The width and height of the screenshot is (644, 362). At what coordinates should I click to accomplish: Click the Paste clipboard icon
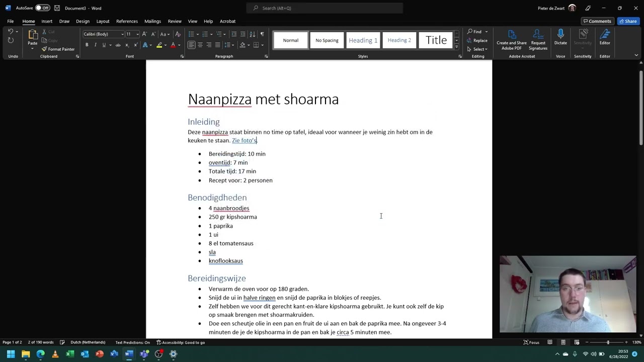point(32,35)
